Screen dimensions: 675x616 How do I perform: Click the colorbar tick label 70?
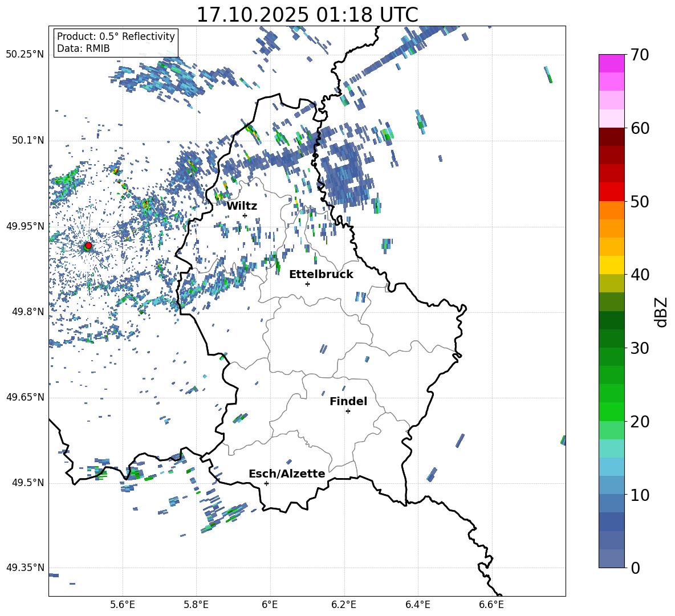[640, 55]
